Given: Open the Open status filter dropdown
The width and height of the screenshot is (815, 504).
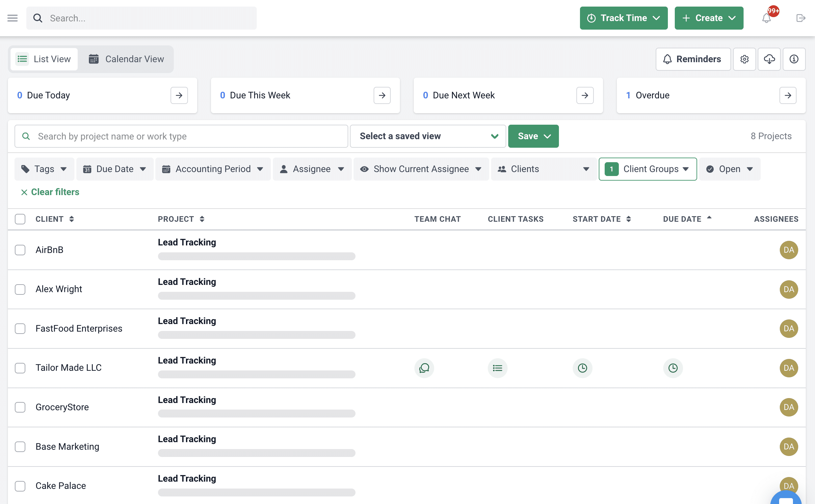Looking at the screenshot, I should pyautogui.click(x=730, y=169).
